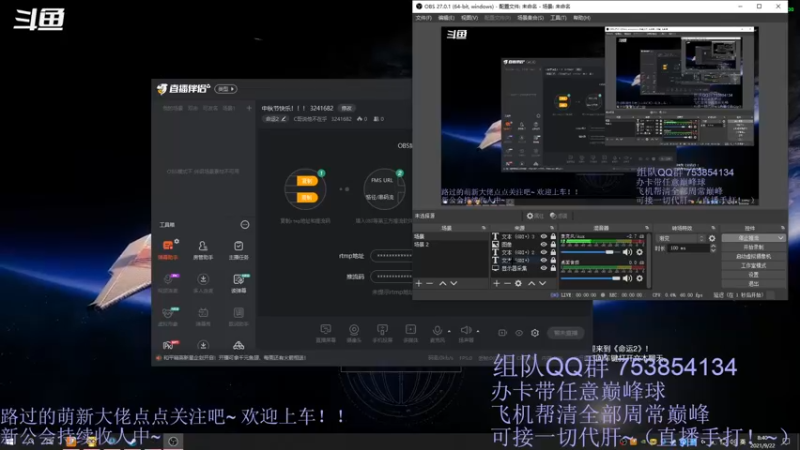Click 开始录制 in OBS controls
Viewport: 800px width, 450px height.
754,247
